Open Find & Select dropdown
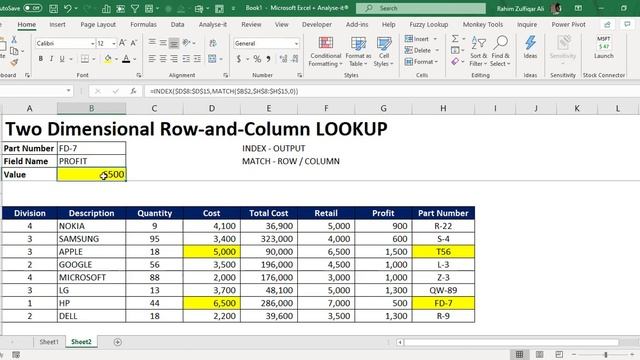The image size is (640, 360). coord(500,51)
